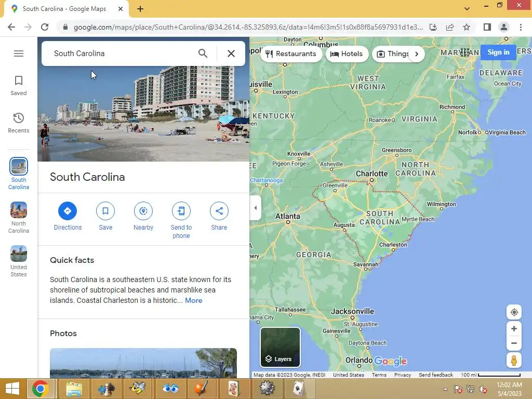Expand quick facts with More link
Screen dimensions: 532x399
(x=193, y=301)
